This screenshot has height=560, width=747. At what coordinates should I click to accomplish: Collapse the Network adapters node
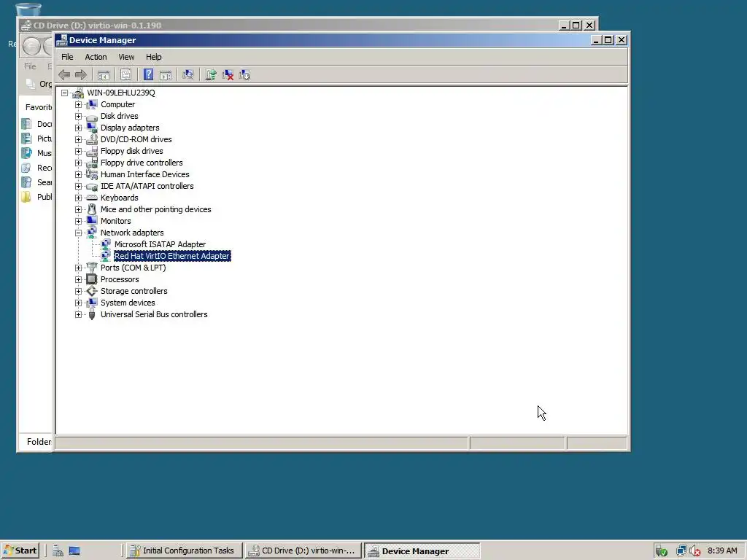[x=79, y=233]
